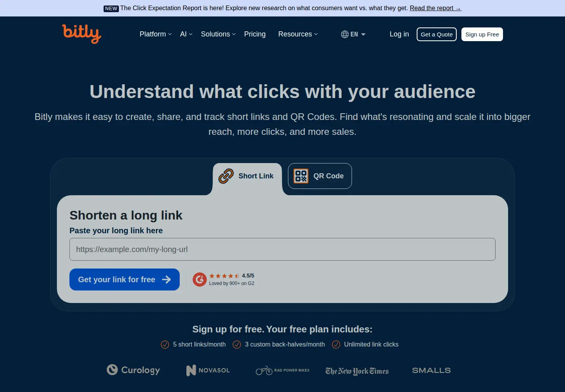Open the Solutions dropdown

[219, 34]
